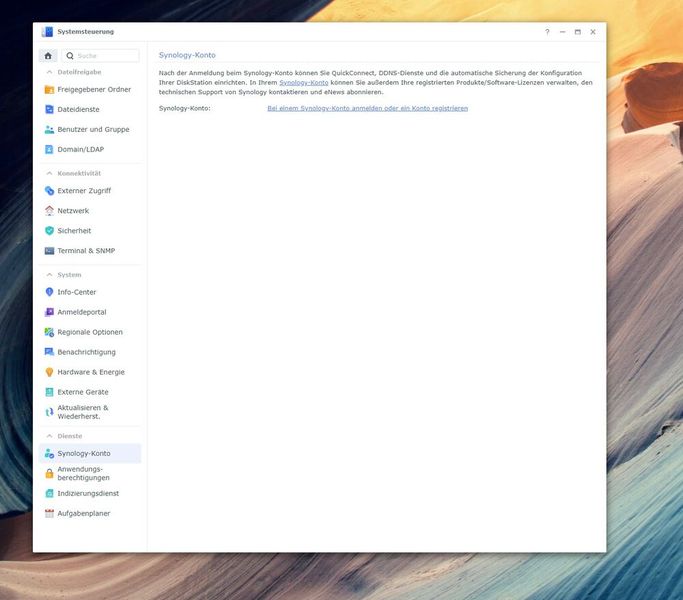
Task: Click the Systemsteuerung title bar app icon
Action: pyautogui.click(x=47, y=32)
